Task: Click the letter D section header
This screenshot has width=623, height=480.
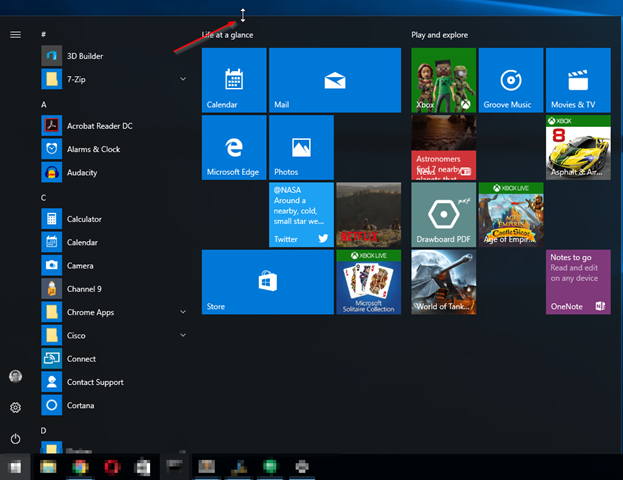Action: tap(43, 431)
